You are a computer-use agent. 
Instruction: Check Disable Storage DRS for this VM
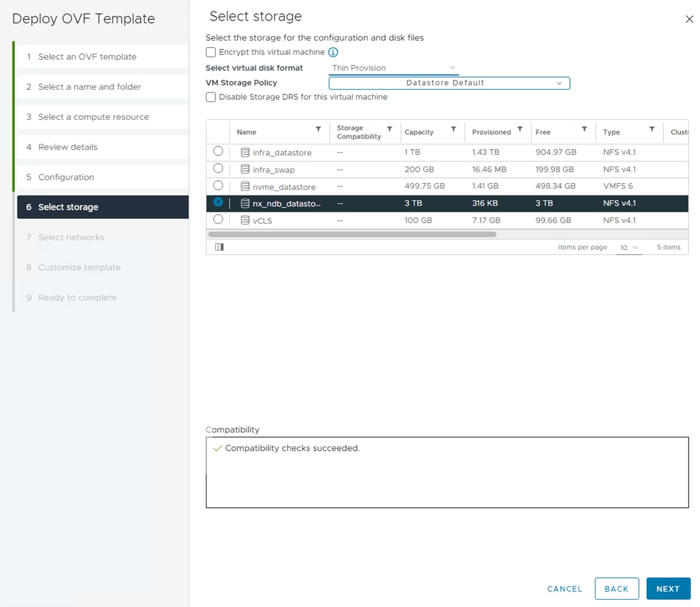pyautogui.click(x=211, y=97)
